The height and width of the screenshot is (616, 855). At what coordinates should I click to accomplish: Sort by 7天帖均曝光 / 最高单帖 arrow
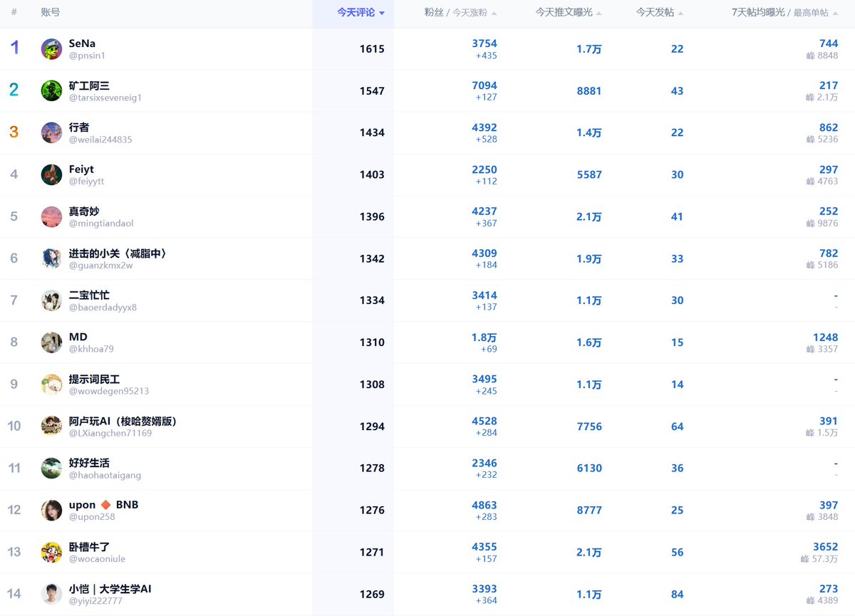pos(835,13)
